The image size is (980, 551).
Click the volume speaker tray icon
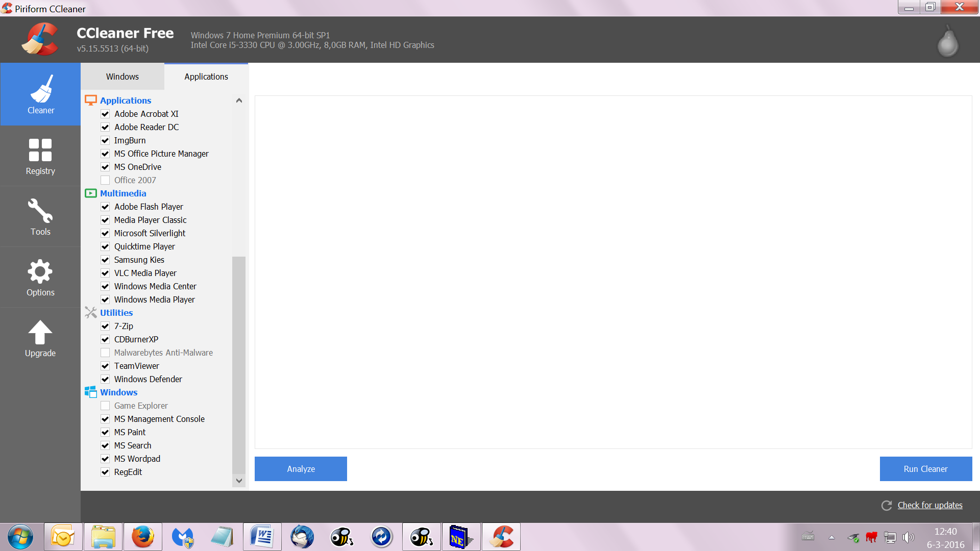point(908,537)
